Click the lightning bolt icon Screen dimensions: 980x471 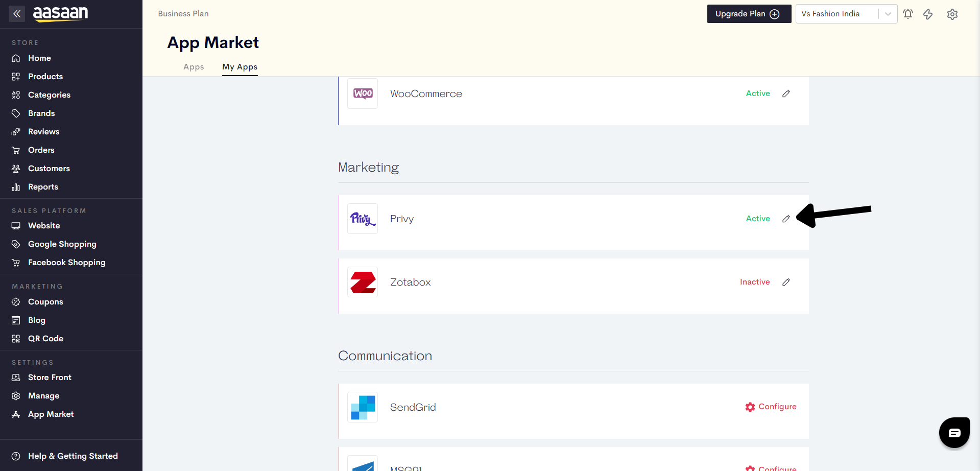coord(928,14)
